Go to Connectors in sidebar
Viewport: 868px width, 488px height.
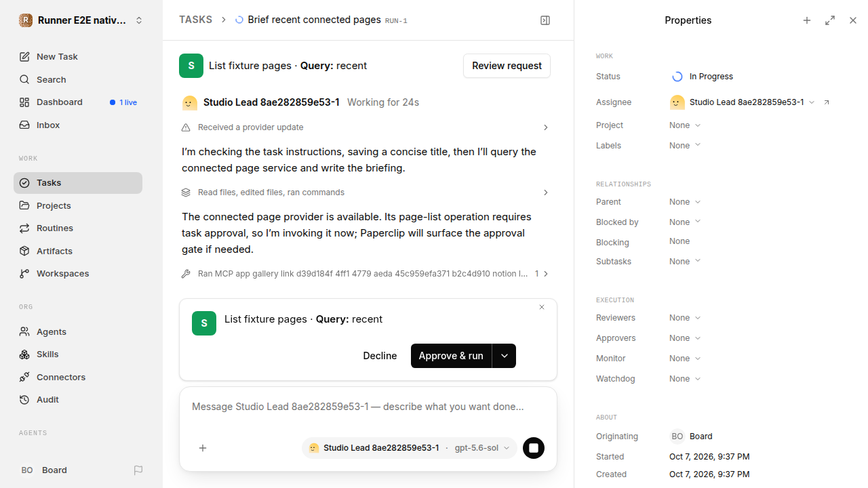coord(78,377)
